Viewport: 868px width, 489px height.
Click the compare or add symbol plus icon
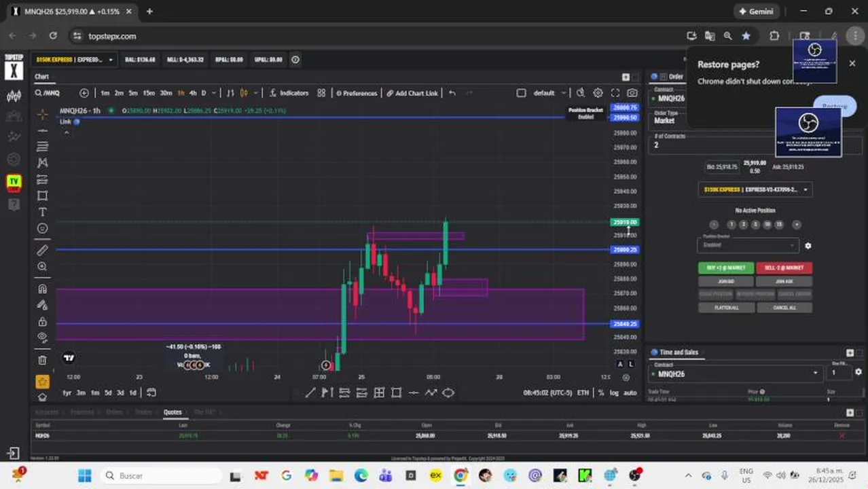pyautogui.click(x=84, y=93)
